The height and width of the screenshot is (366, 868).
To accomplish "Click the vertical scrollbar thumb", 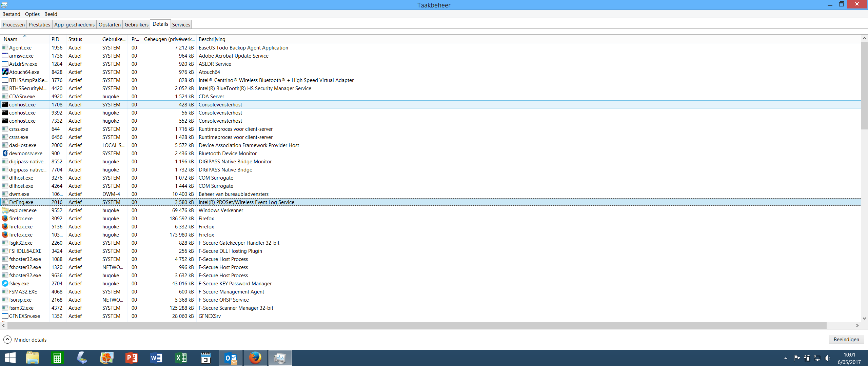I will [864, 85].
